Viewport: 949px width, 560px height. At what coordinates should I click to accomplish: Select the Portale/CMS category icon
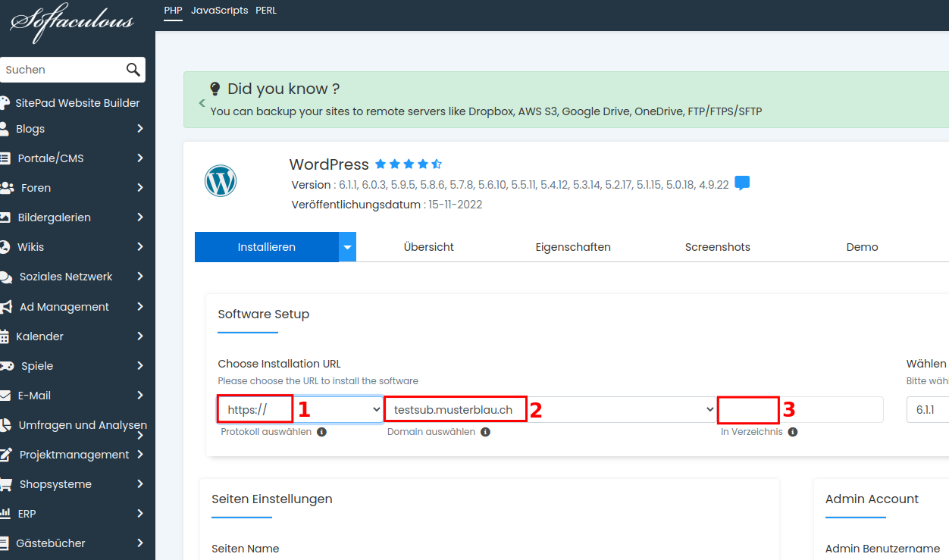(x=4, y=158)
